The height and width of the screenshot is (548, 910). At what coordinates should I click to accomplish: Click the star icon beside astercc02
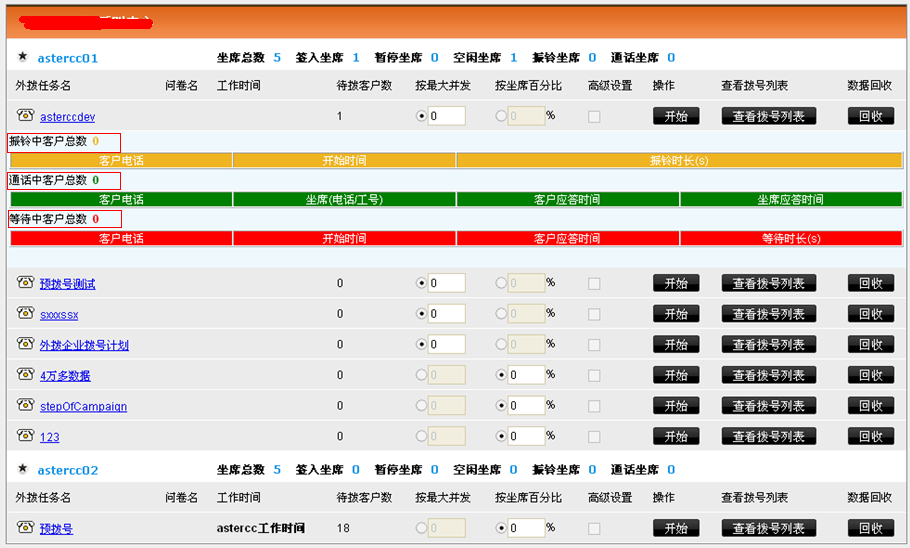[22, 468]
